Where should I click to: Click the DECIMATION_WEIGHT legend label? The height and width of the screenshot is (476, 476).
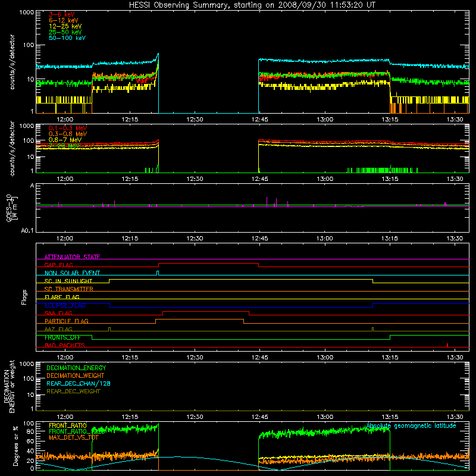coord(76,375)
